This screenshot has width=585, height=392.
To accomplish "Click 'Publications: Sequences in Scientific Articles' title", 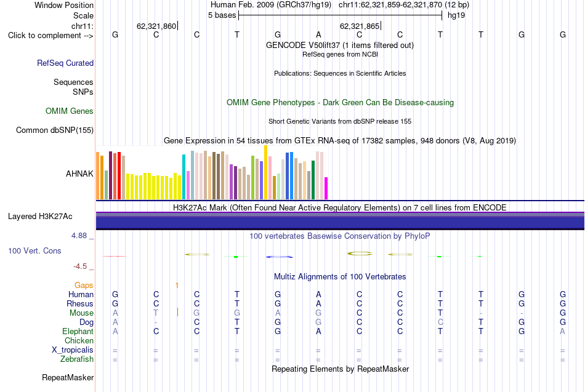I will [x=340, y=73].
